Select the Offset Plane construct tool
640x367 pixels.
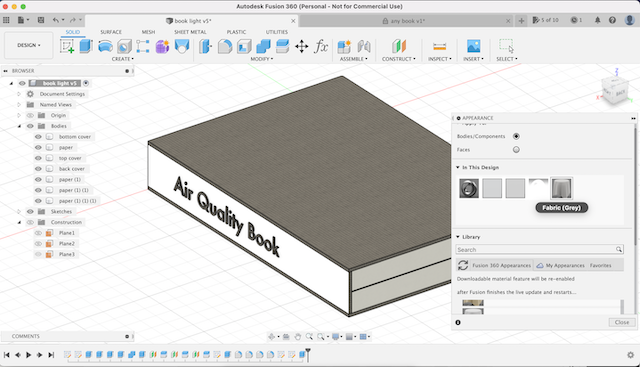tap(399, 46)
